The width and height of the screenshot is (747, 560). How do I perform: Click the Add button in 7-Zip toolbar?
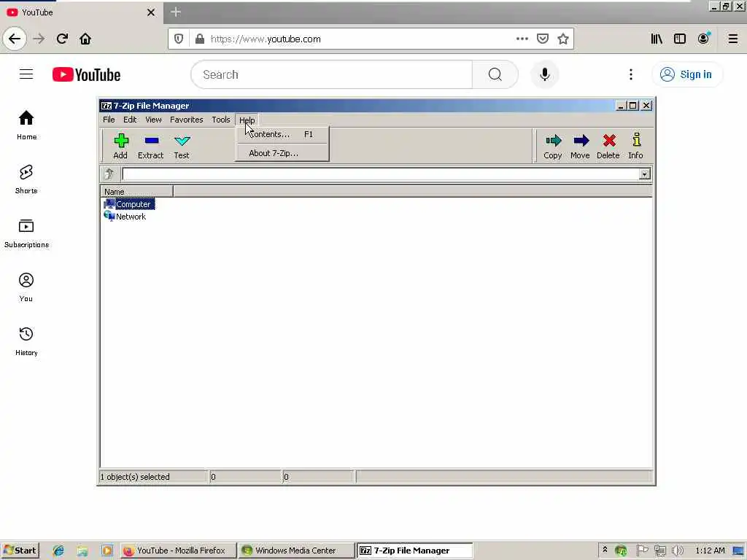click(x=120, y=146)
